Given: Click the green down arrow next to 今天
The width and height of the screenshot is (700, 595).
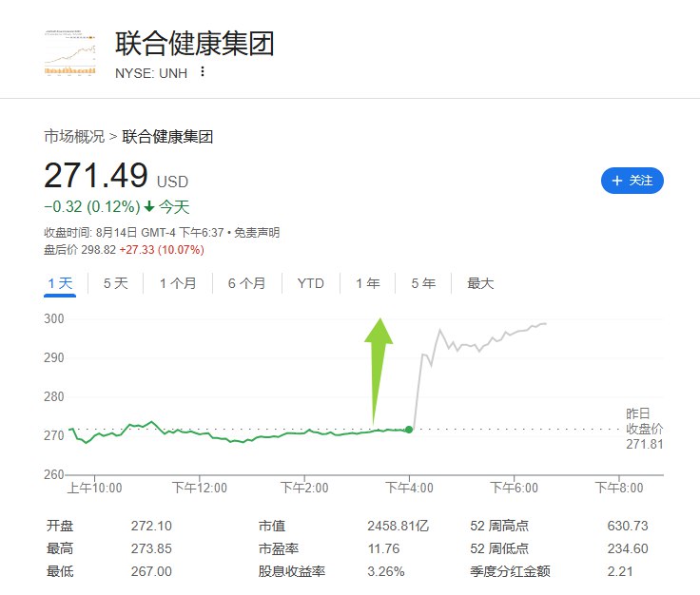Looking at the screenshot, I should point(149,206).
